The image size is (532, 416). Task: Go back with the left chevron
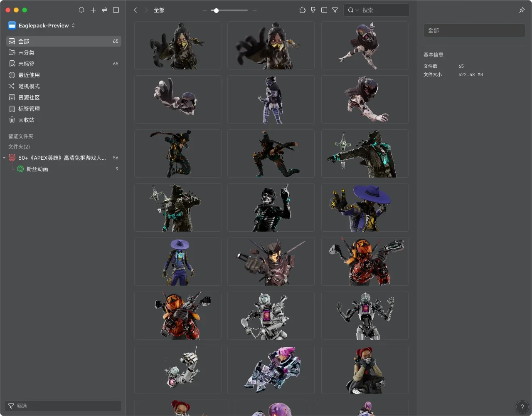point(135,10)
